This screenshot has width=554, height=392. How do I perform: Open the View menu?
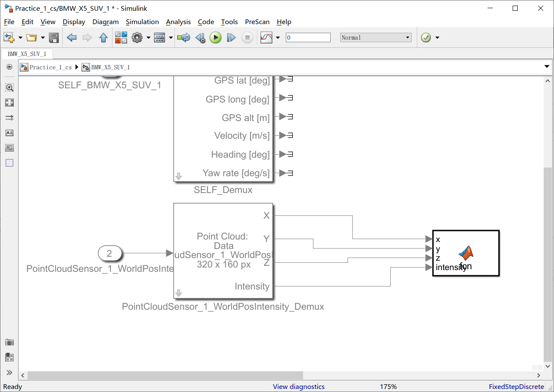click(48, 22)
